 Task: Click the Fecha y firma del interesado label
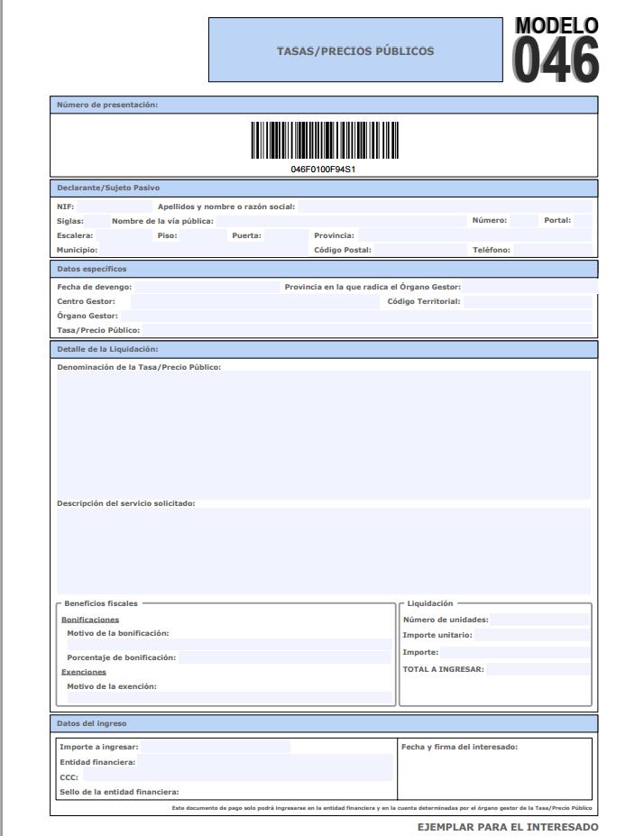459,748
